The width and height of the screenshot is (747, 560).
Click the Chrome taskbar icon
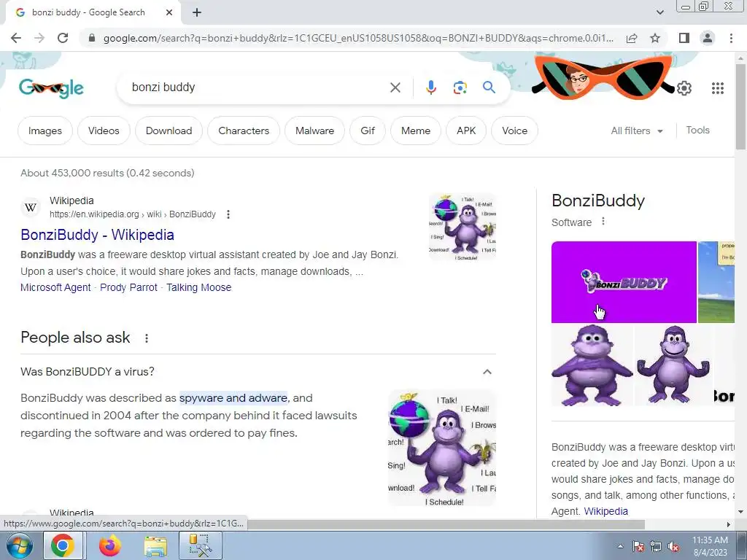[63, 545]
